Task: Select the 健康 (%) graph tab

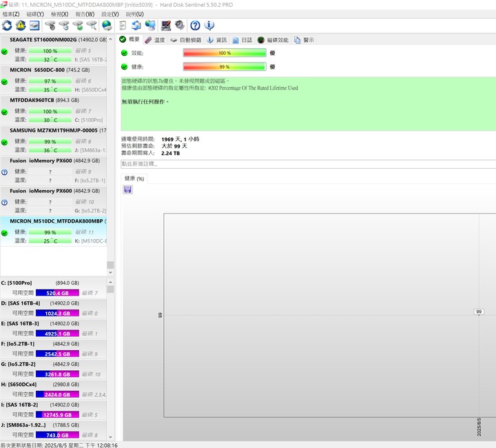Action: [134, 179]
